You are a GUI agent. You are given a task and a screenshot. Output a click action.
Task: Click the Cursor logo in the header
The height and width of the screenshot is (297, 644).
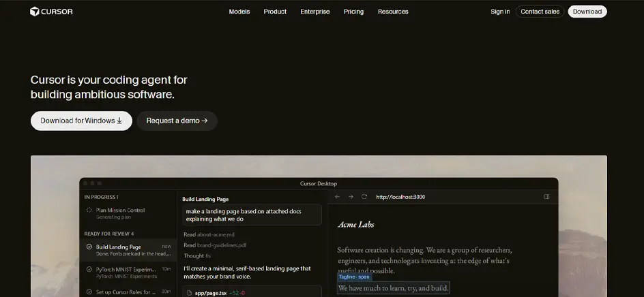pyautogui.click(x=51, y=12)
